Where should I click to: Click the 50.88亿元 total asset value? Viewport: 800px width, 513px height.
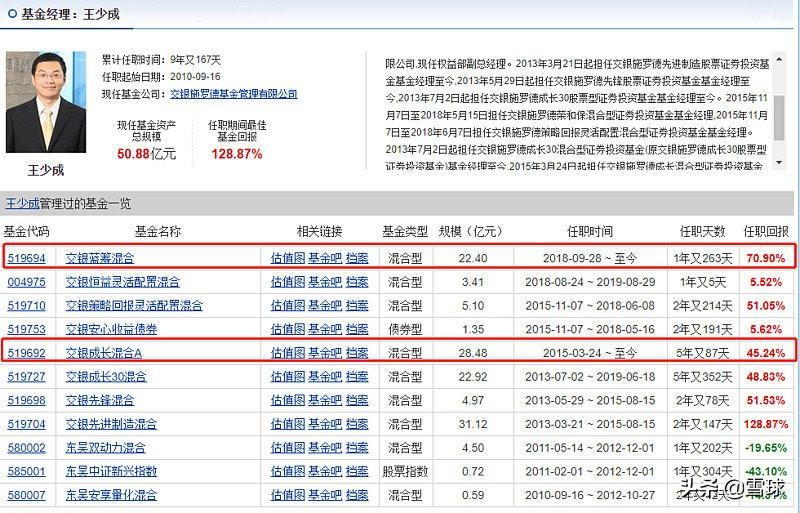point(146,154)
